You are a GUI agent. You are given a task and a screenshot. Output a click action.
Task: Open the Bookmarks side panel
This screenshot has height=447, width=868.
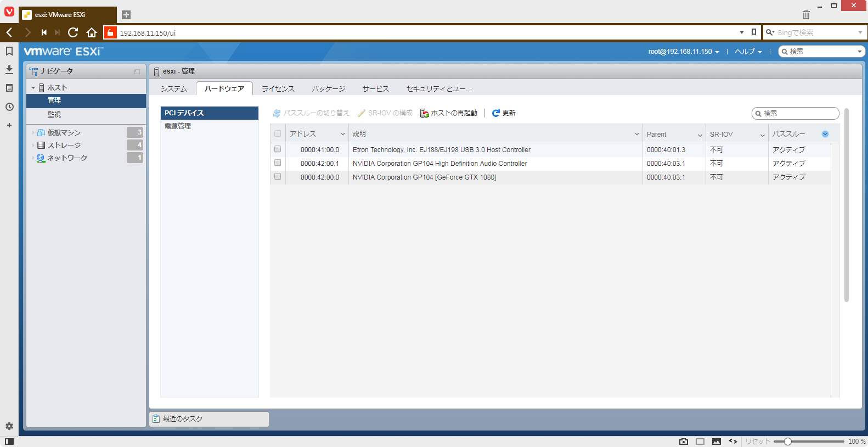tap(9, 51)
